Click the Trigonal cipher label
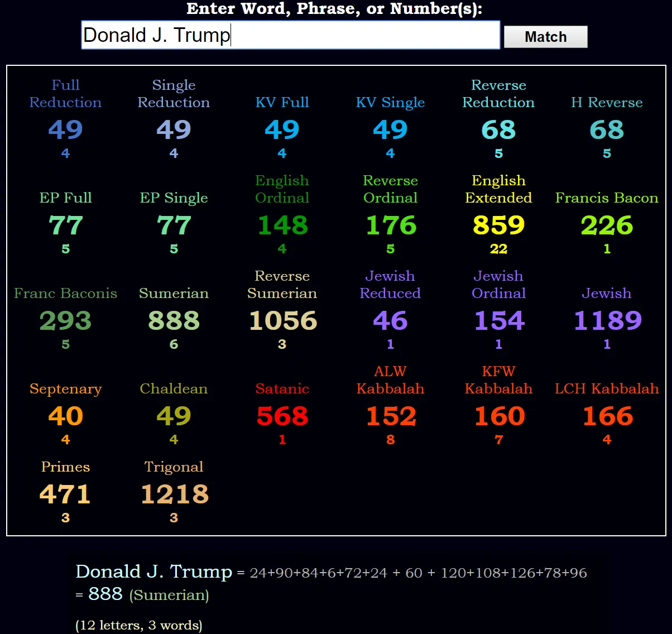Screen dimensions: 672x634 coord(174,467)
